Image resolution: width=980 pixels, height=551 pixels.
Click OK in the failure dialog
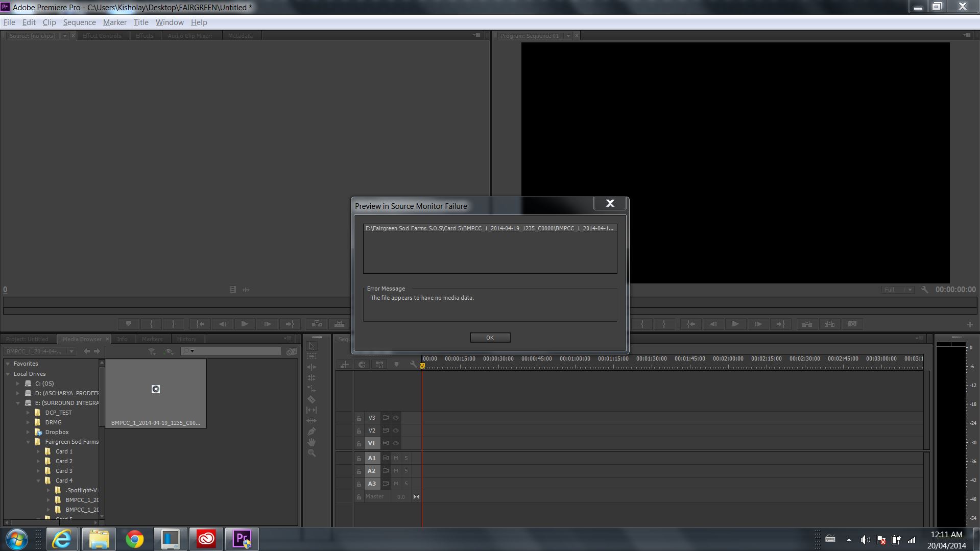[490, 338]
